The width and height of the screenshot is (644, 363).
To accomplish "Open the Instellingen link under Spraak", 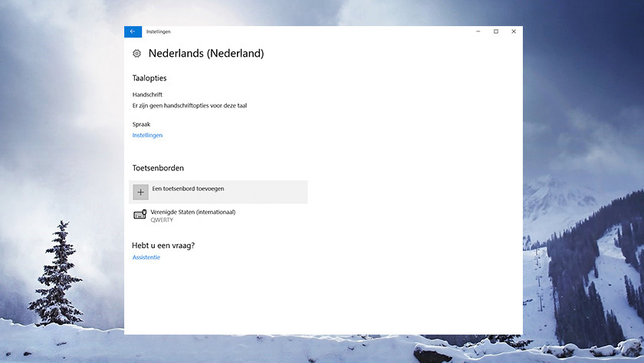I will coord(147,135).
